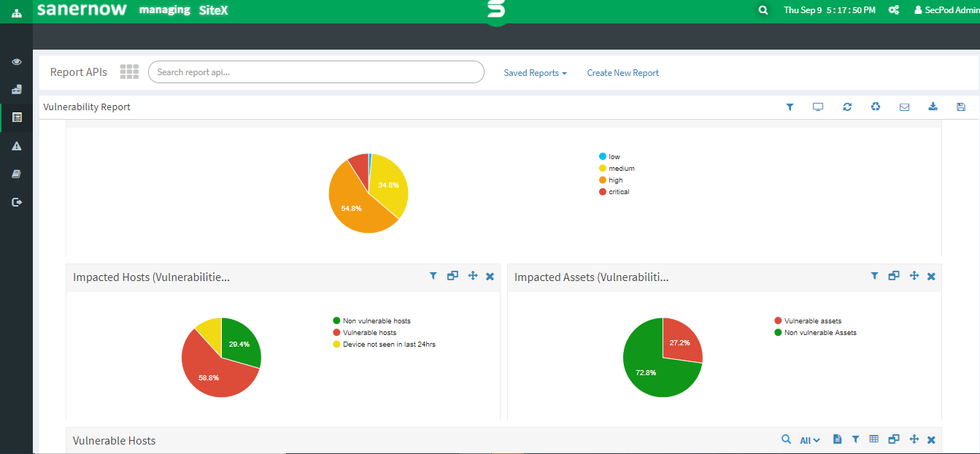Expand the Saved Reports dropdown

[535, 73]
